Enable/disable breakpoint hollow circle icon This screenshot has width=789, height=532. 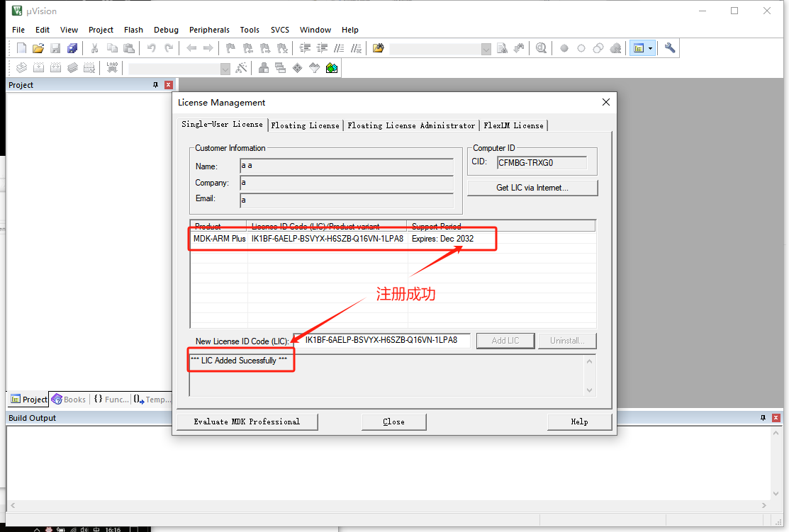(581, 48)
